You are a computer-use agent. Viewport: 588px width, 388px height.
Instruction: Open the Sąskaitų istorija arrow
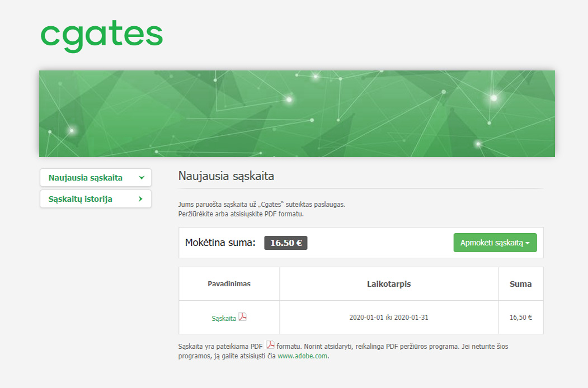(x=140, y=198)
